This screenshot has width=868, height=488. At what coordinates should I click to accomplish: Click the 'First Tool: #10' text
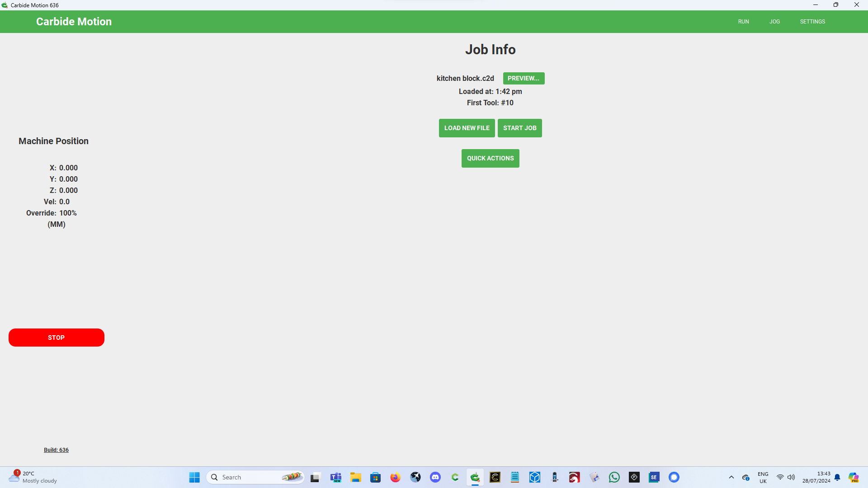coord(490,103)
